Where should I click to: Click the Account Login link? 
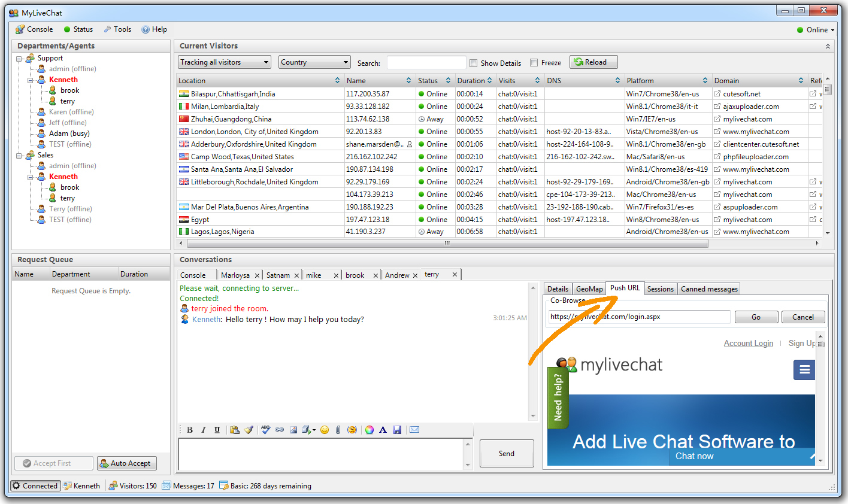(x=749, y=344)
